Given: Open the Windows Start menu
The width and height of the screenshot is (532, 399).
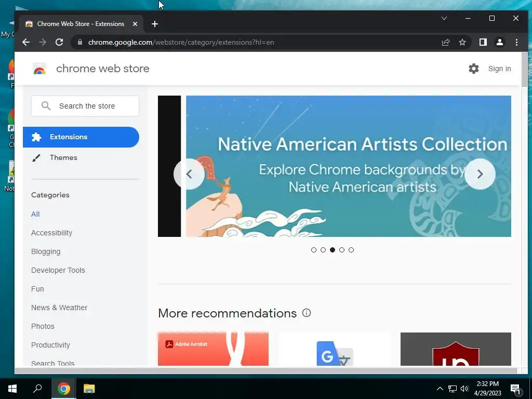Looking at the screenshot, I should 12,389.
